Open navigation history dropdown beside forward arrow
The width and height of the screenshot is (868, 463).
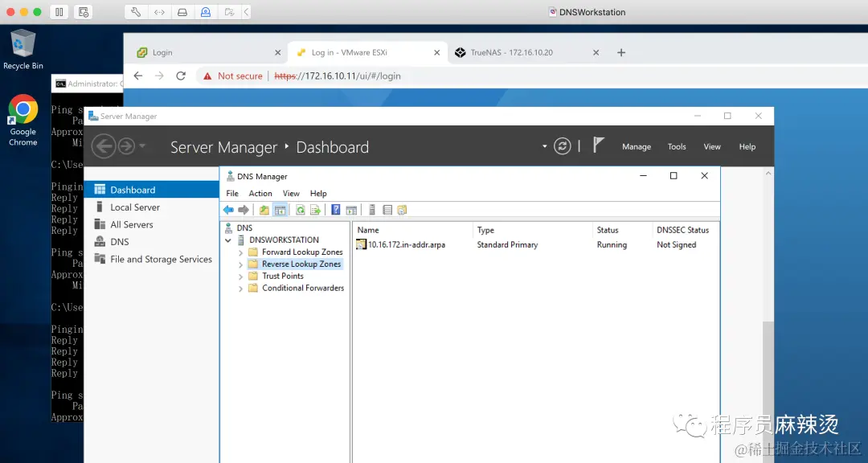(x=142, y=145)
